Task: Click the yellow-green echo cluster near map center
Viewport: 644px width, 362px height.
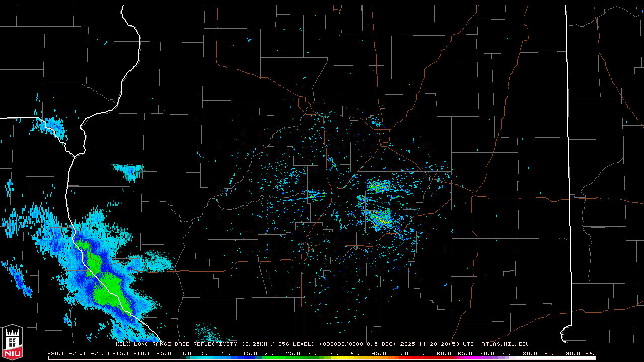Action: pyautogui.click(x=380, y=218)
